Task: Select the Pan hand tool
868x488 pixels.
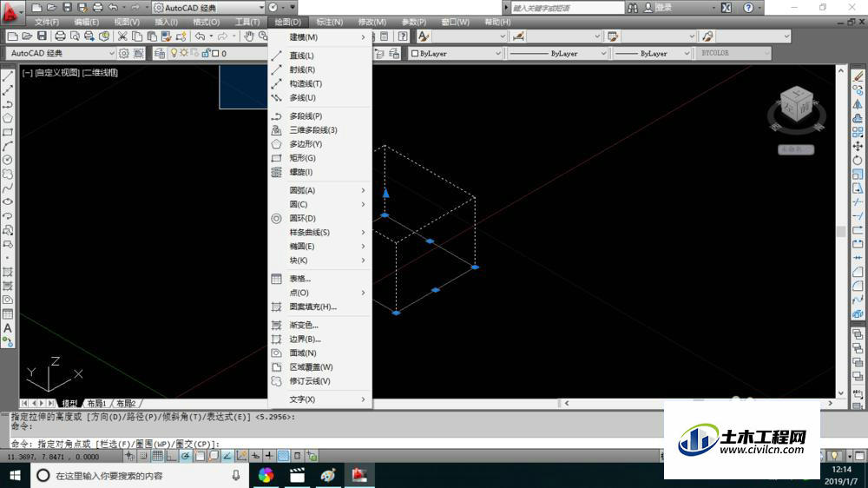Action: pos(249,36)
